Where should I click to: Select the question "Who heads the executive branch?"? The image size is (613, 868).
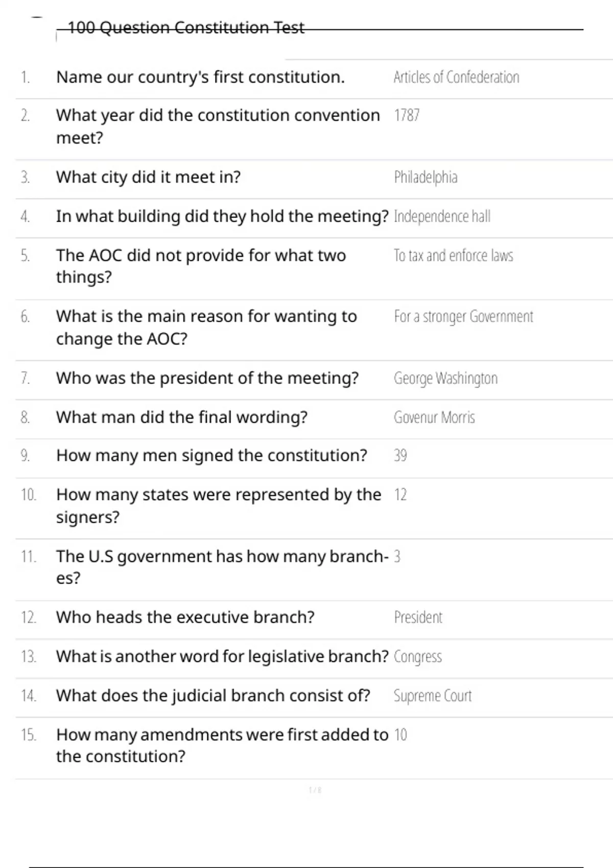[185, 617]
